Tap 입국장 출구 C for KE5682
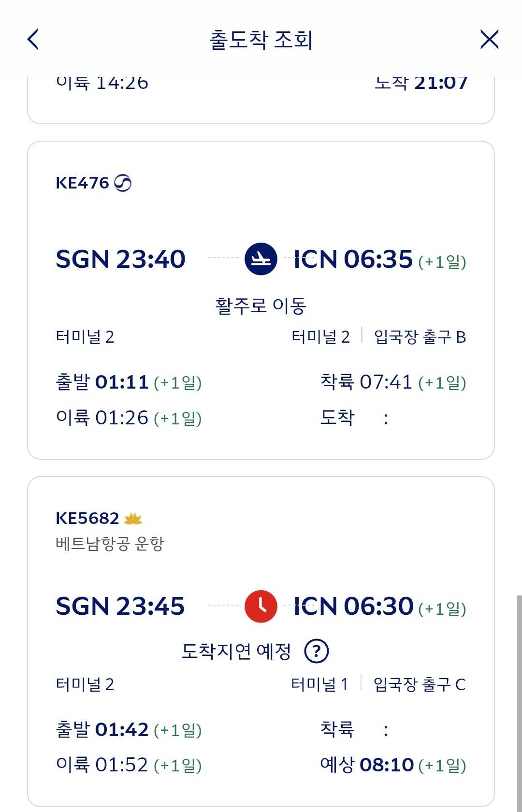Screen dimensions: 522x812 420,684
